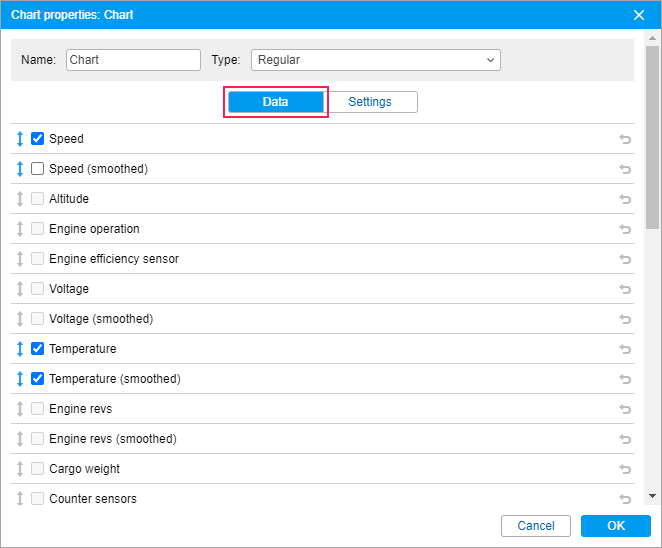
Task: Click the reorder arrow next to Temperature
Action: [20, 349]
